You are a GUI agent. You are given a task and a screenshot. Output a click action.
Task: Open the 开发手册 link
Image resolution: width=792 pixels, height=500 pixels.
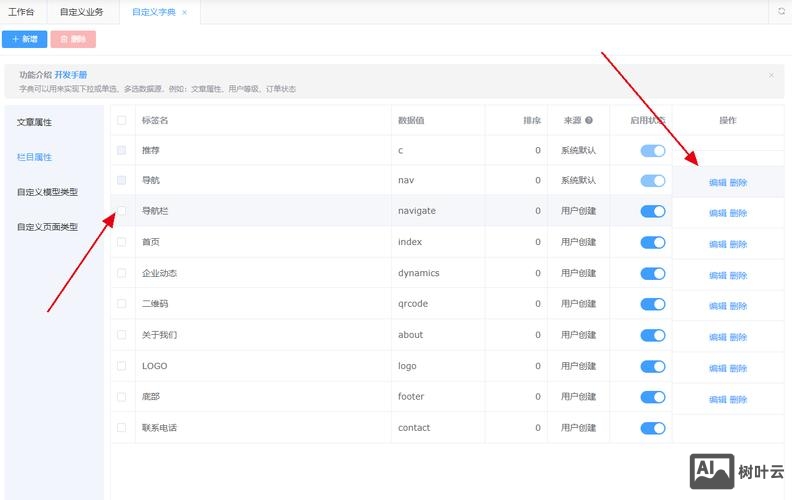pos(70,75)
